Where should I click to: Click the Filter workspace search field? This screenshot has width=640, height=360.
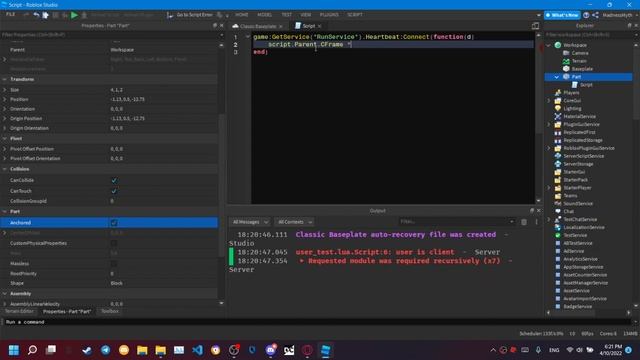pos(588,35)
